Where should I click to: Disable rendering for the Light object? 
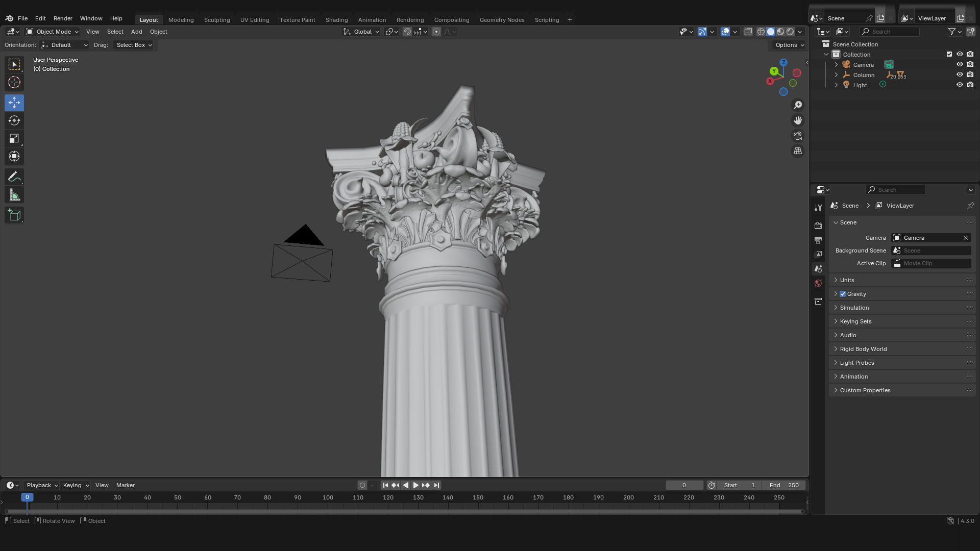click(x=970, y=85)
